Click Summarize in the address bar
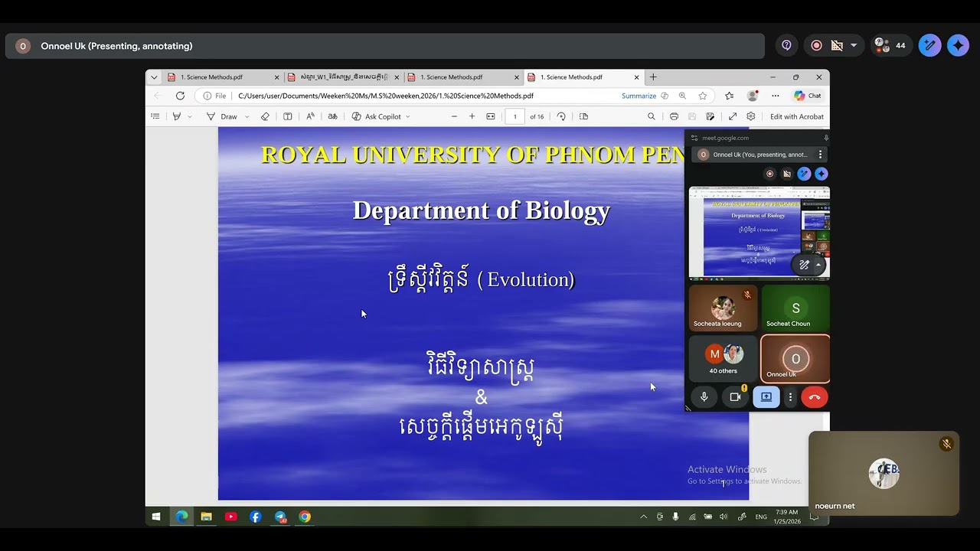This screenshot has height=551, width=980. (639, 96)
